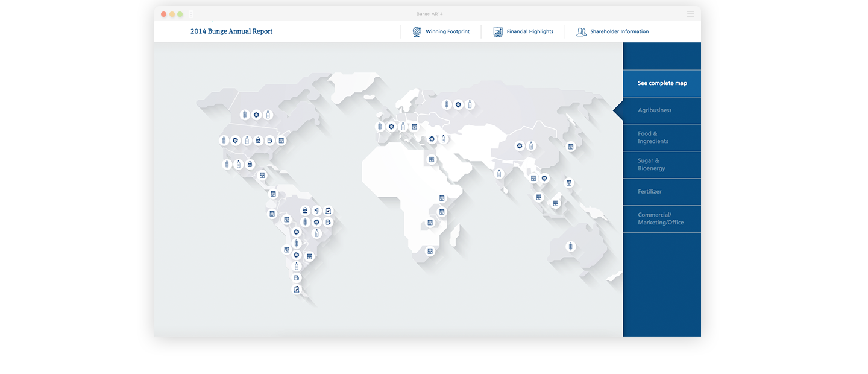Click the basket icon over northern Brazil
The width and height of the screenshot is (868, 374).
coord(305,211)
